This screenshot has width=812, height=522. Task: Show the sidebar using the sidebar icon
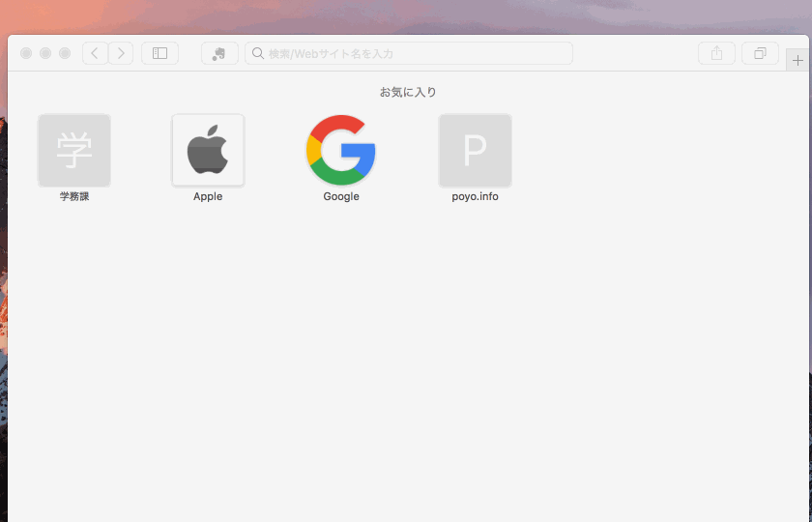pyautogui.click(x=160, y=53)
